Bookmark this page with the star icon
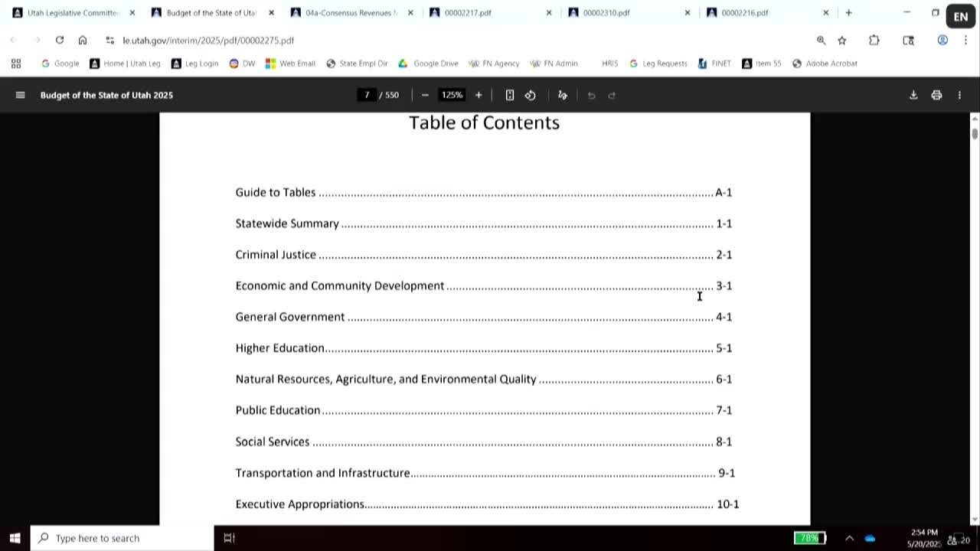 pyautogui.click(x=841, y=40)
